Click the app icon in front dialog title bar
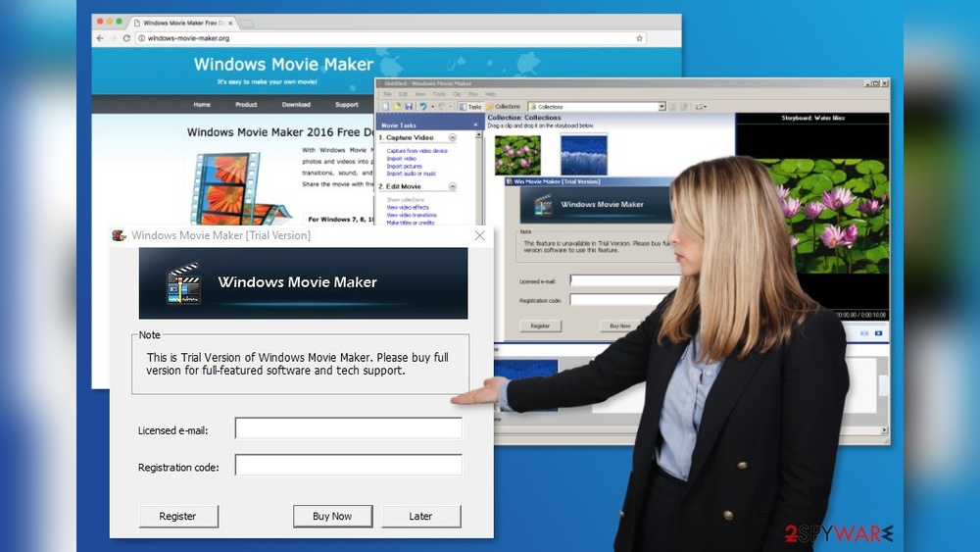 119,235
